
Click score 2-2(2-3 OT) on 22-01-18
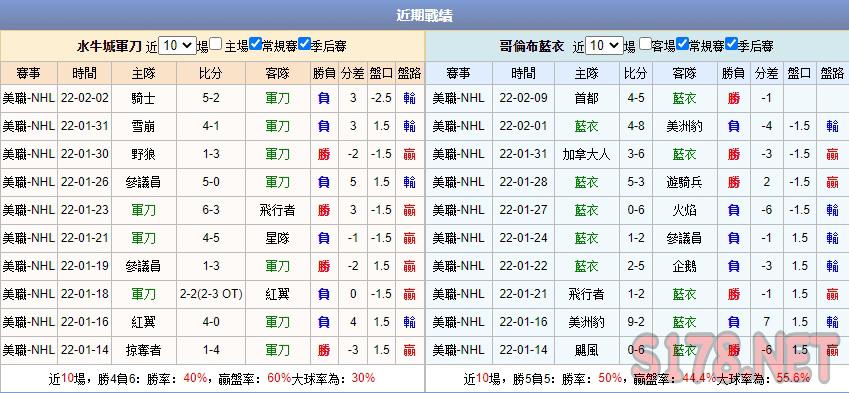coord(211,294)
